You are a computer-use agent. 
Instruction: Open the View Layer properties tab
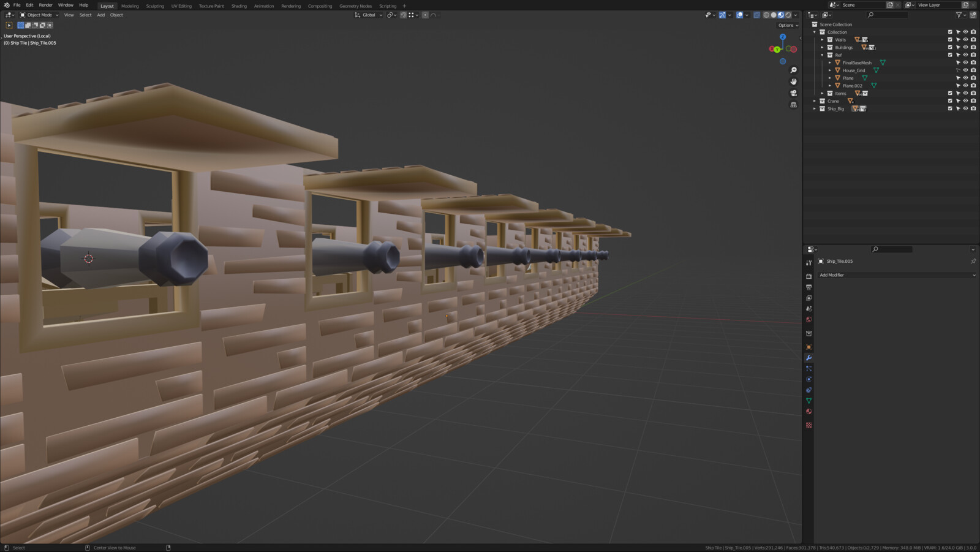coord(809,298)
